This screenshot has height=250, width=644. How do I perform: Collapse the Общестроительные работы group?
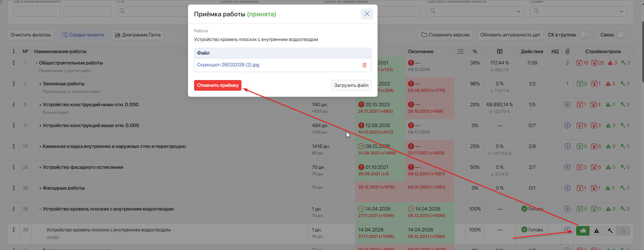point(36,63)
